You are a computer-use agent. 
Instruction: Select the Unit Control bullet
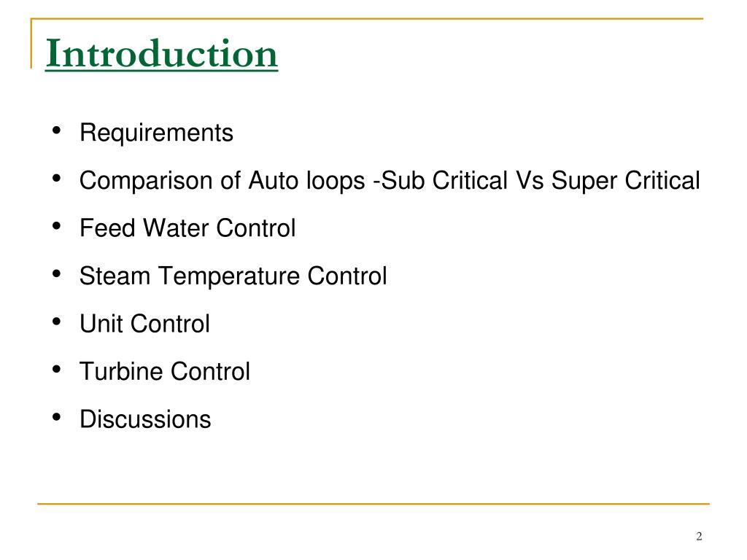145,324
